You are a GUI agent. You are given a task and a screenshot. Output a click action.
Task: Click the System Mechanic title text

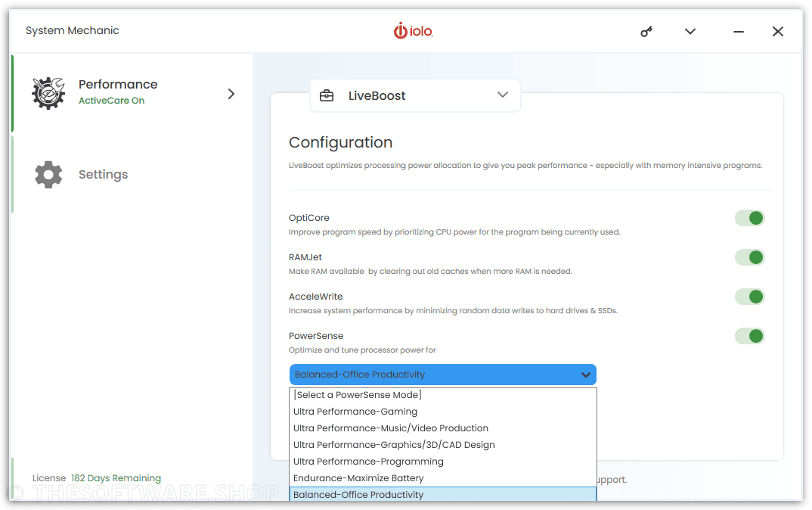[x=73, y=30]
